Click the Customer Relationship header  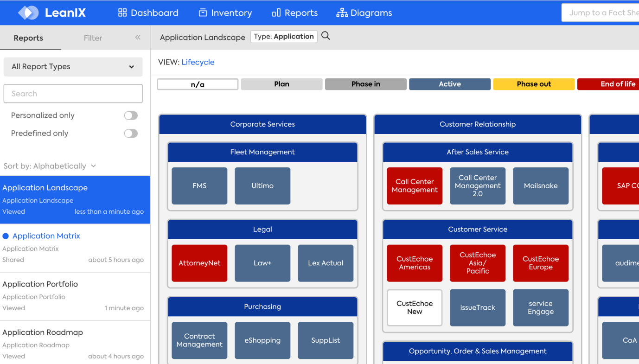478,124
